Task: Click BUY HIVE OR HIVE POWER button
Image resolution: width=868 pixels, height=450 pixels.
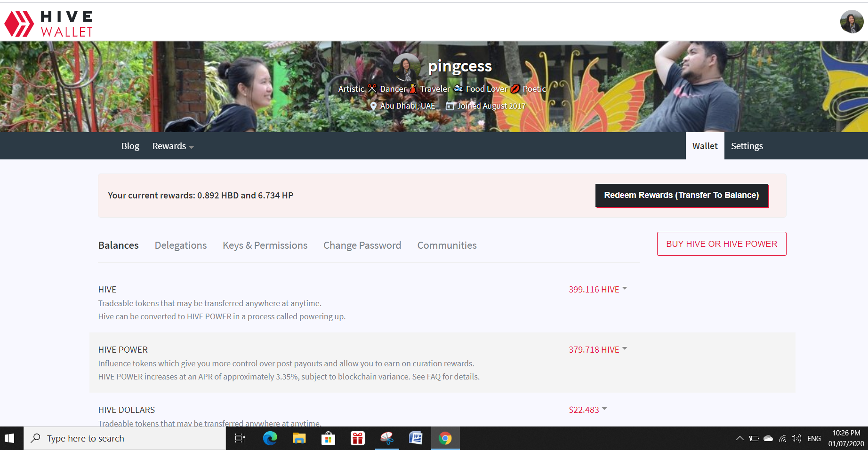Action: (722, 244)
